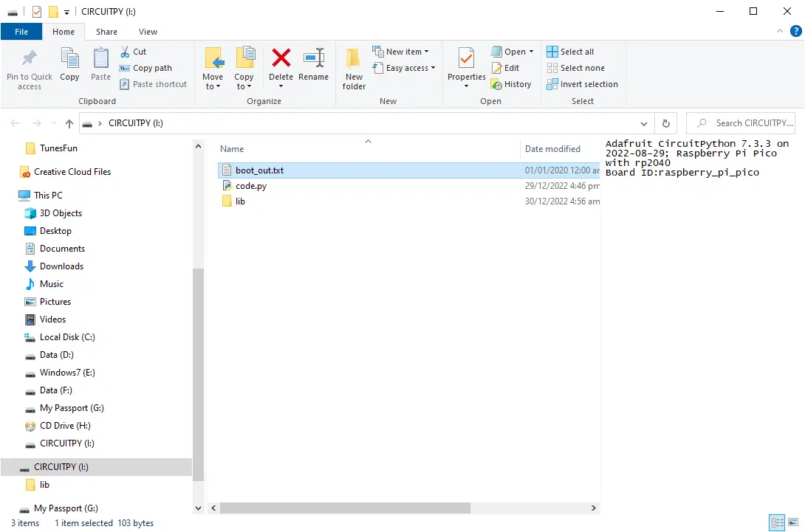Viewport: 805px width, 532px height.
Task: Create a New folder
Action: [354, 69]
